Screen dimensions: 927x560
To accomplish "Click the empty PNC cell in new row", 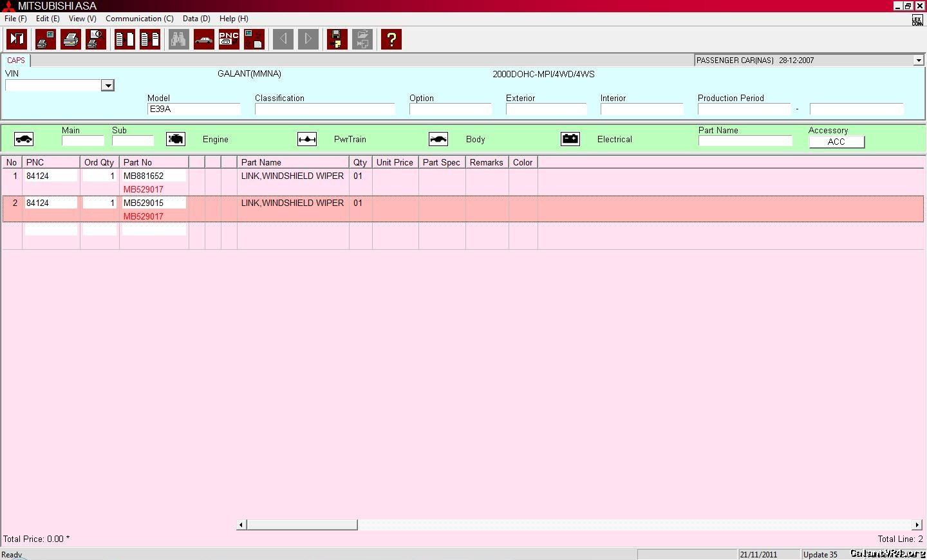I will point(51,230).
